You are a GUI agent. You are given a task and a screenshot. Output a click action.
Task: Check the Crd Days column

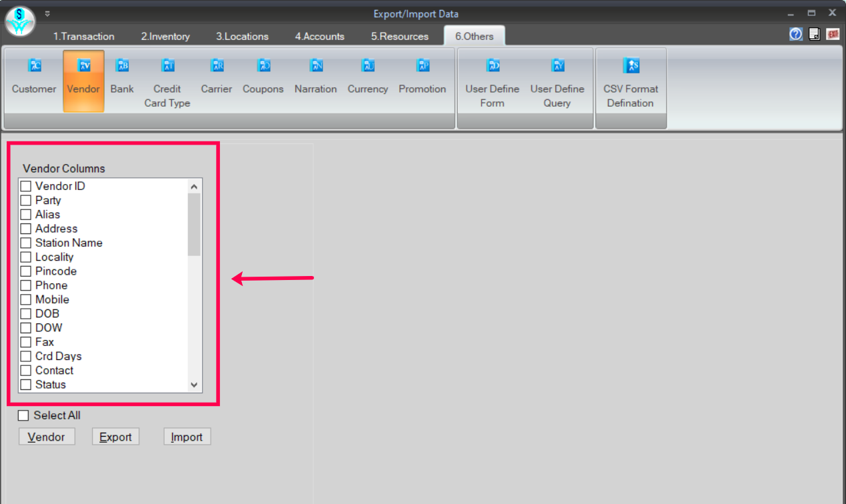tap(26, 356)
